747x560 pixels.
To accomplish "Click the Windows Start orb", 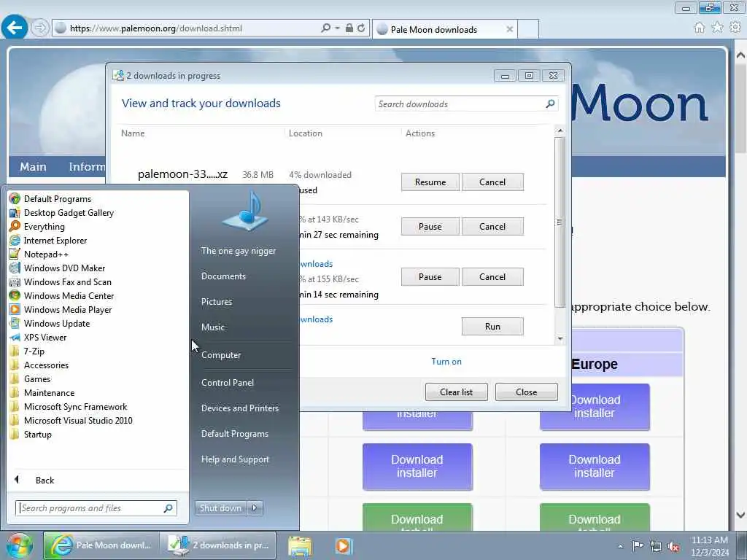I will (x=19, y=545).
